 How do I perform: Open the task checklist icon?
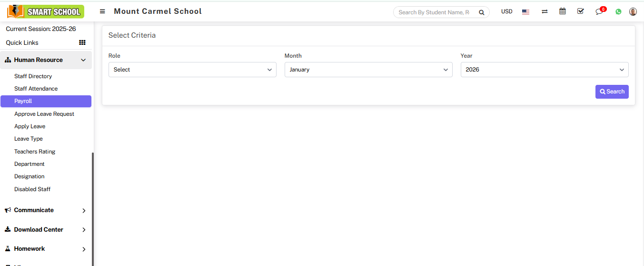(580, 11)
